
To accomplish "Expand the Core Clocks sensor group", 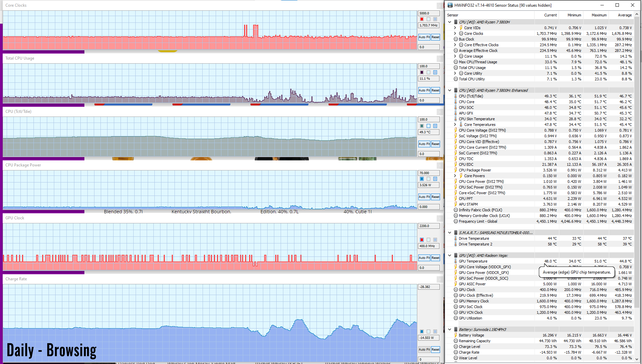I will (455, 33).
